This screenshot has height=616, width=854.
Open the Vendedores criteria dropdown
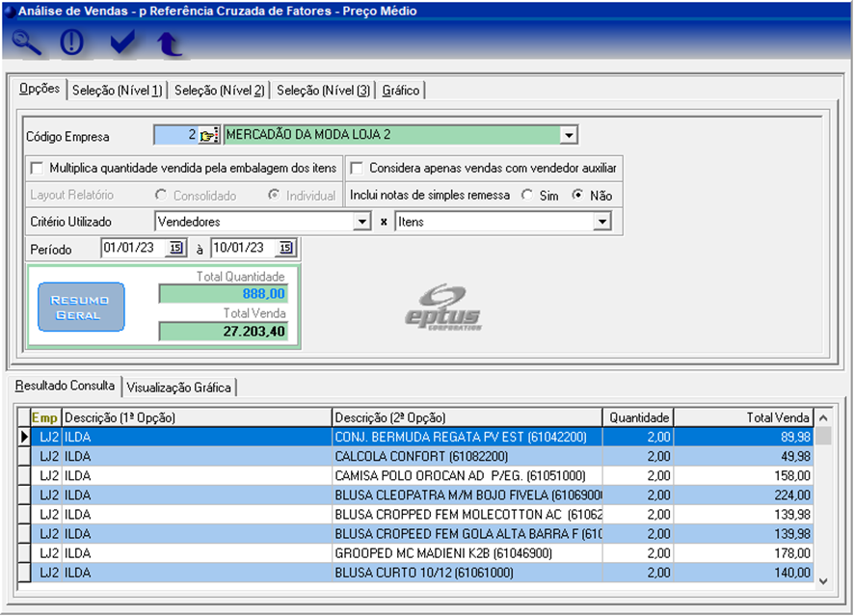361,222
